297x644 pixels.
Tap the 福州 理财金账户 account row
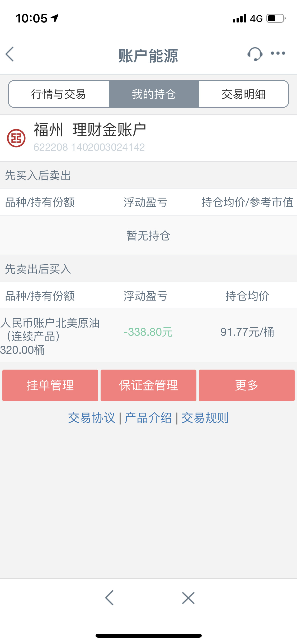(x=148, y=138)
